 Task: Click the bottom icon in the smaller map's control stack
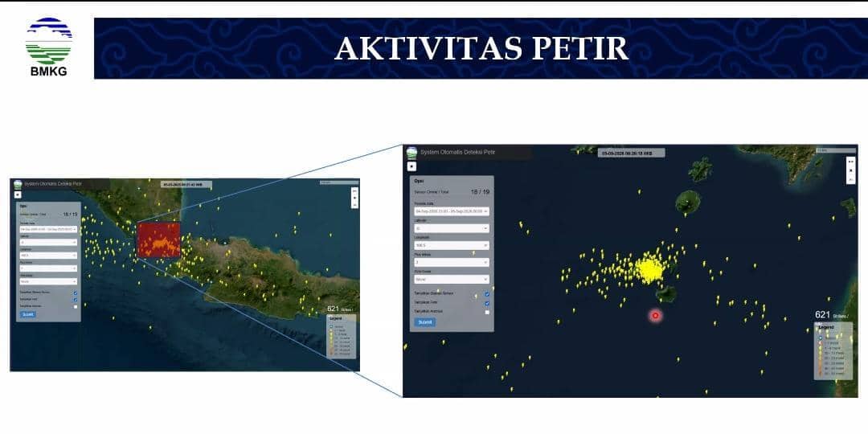coord(355,204)
